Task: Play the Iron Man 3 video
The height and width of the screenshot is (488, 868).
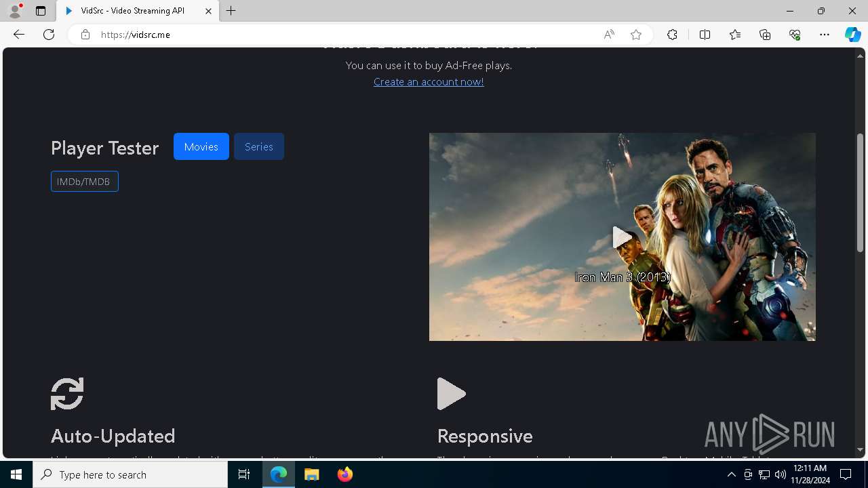Action: (622, 237)
